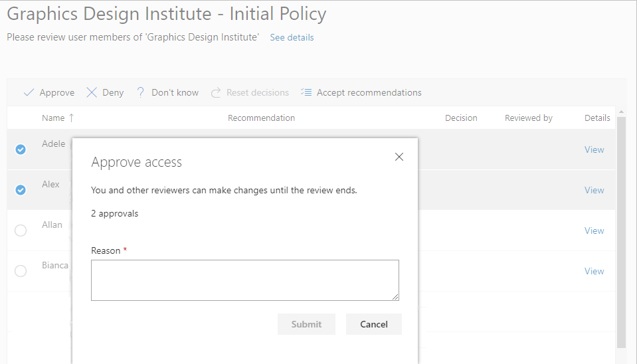The height and width of the screenshot is (364, 637).
Task: View details for Allan
Action: tap(594, 231)
